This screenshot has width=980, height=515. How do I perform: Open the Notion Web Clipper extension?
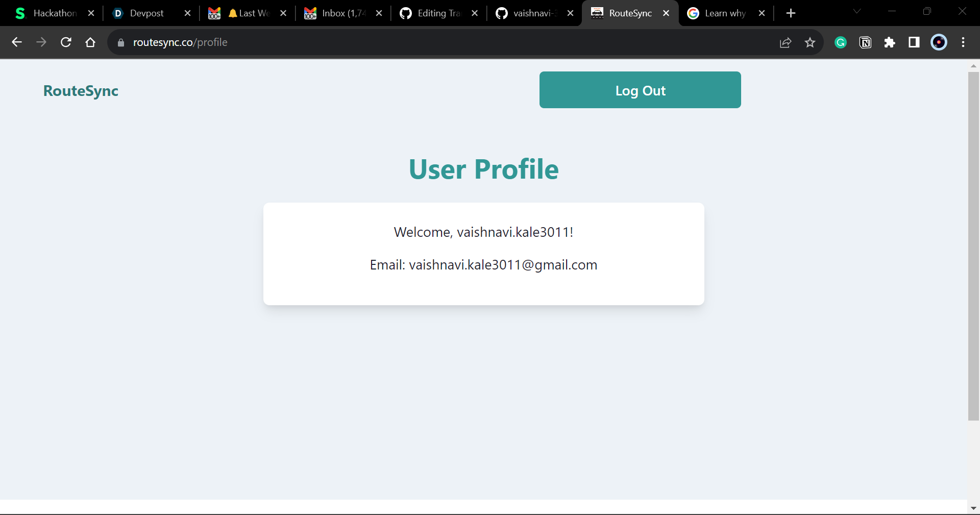pos(865,42)
